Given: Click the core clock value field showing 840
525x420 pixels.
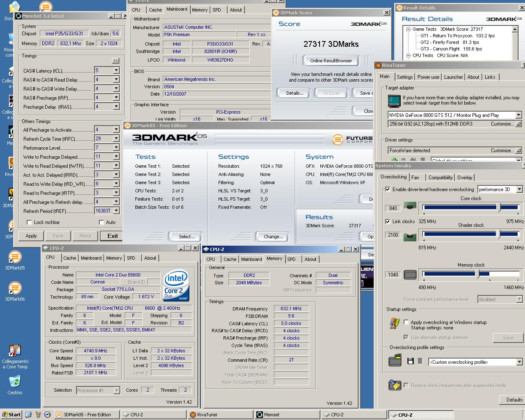Looking at the screenshot, I should pyautogui.click(x=393, y=208).
